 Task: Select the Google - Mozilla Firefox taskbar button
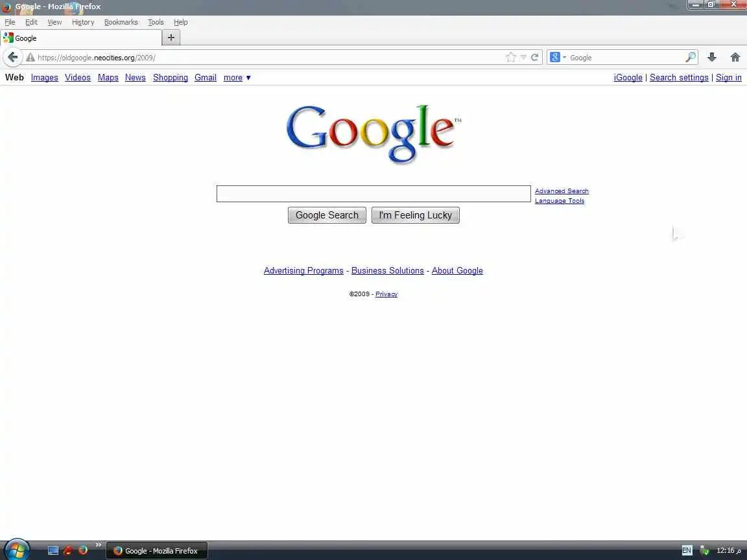[157, 551]
